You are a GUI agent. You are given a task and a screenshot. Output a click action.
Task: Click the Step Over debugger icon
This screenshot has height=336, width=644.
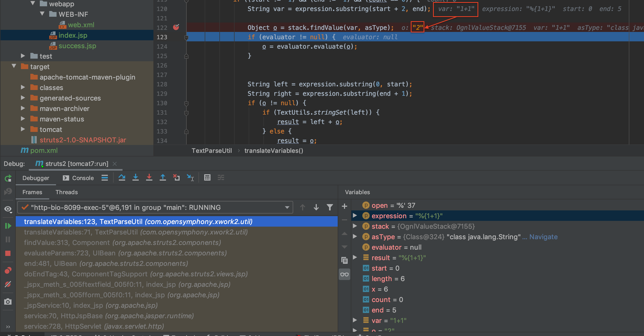(x=122, y=178)
